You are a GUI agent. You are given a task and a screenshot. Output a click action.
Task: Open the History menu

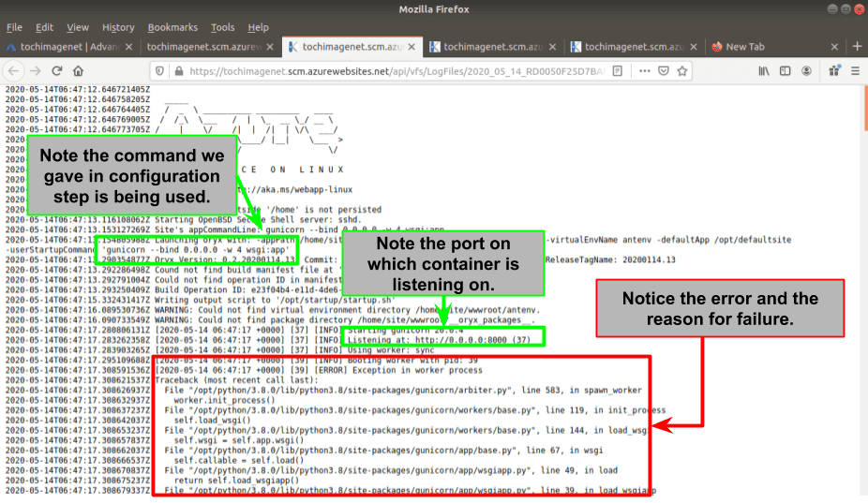(x=118, y=27)
